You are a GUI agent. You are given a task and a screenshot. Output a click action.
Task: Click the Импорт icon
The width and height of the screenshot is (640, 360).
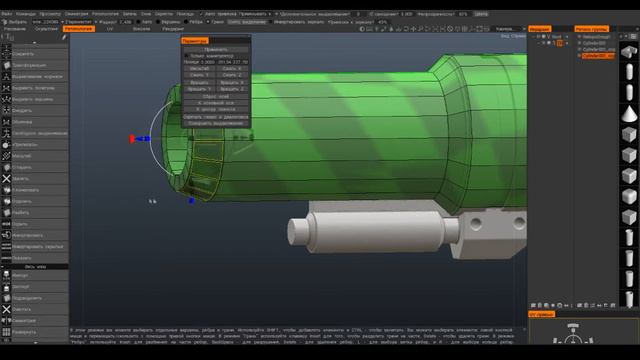click(6, 276)
